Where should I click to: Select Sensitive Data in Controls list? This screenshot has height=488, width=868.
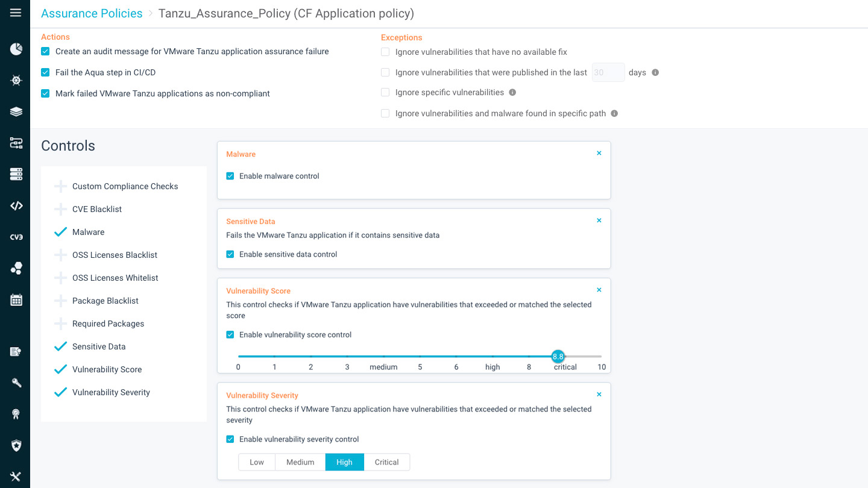coord(99,346)
